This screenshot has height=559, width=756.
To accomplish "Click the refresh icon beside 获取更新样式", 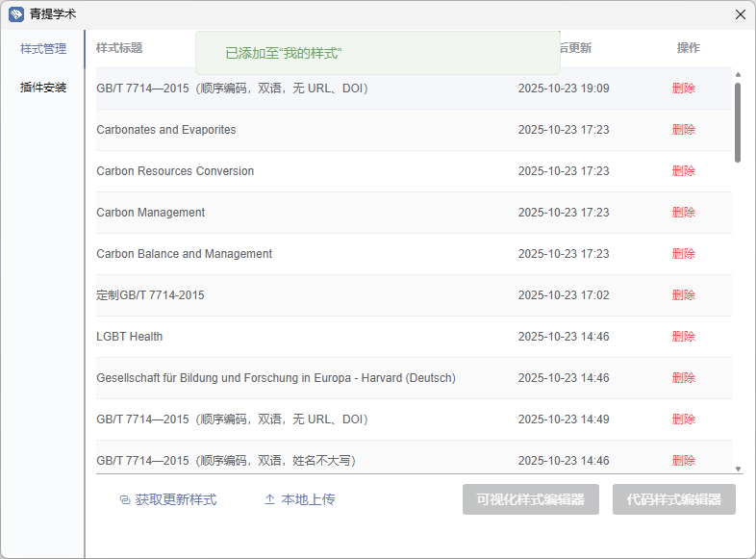I will 124,500.
